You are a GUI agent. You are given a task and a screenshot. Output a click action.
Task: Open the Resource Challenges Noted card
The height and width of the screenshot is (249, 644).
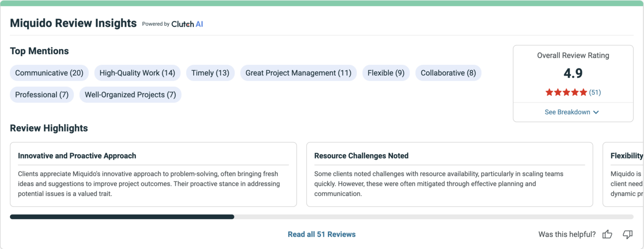tap(449, 174)
